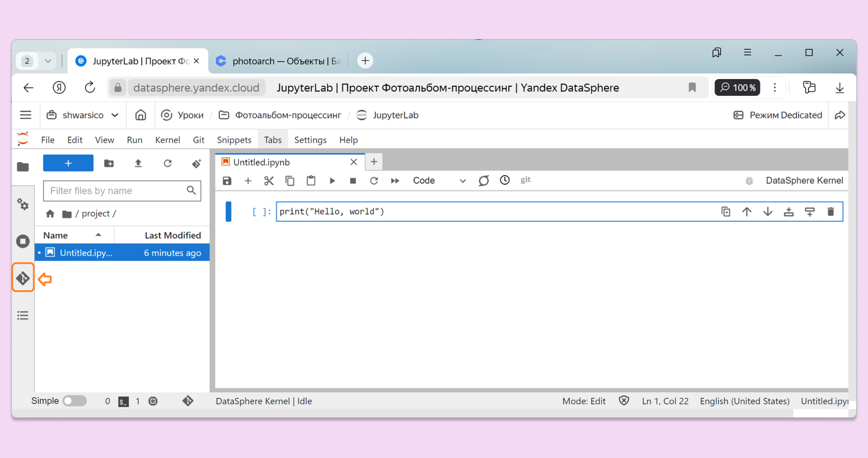Image resolution: width=868 pixels, height=458 pixels.
Task: Click the circular arrow icon next to Code
Action: tap(483, 180)
